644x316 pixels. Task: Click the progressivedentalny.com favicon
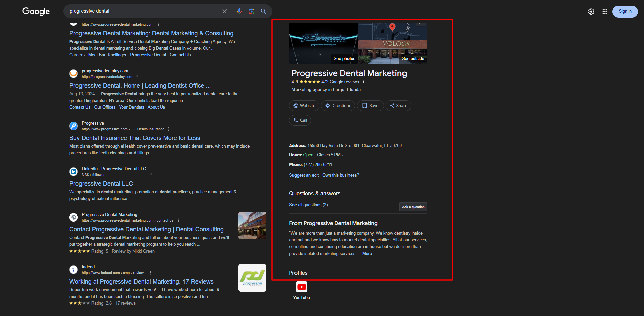pos(73,74)
